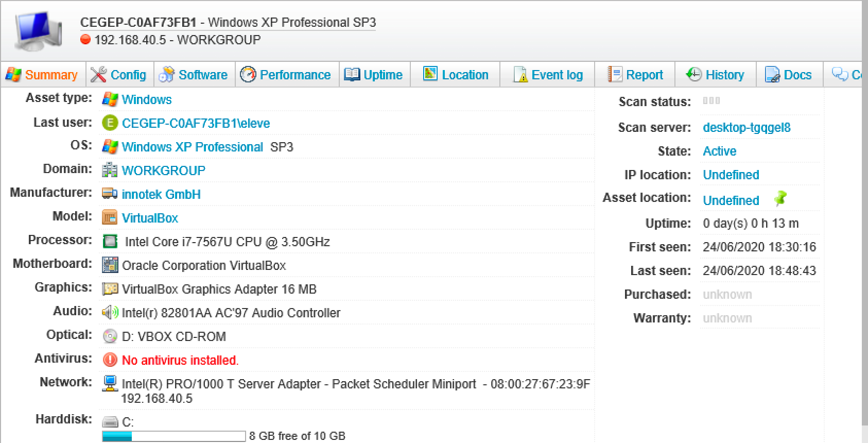
Task: Click the audio speaker icon
Action: [110, 312]
